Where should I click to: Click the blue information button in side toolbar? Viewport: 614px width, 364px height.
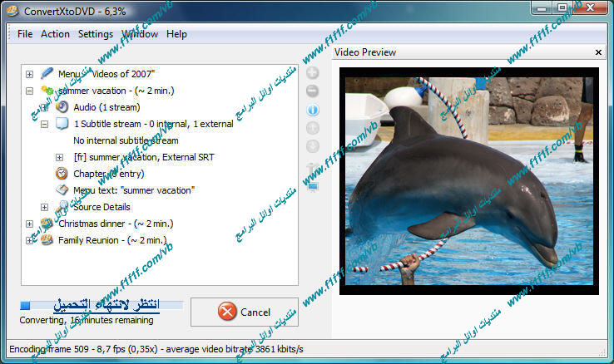tap(313, 110)
